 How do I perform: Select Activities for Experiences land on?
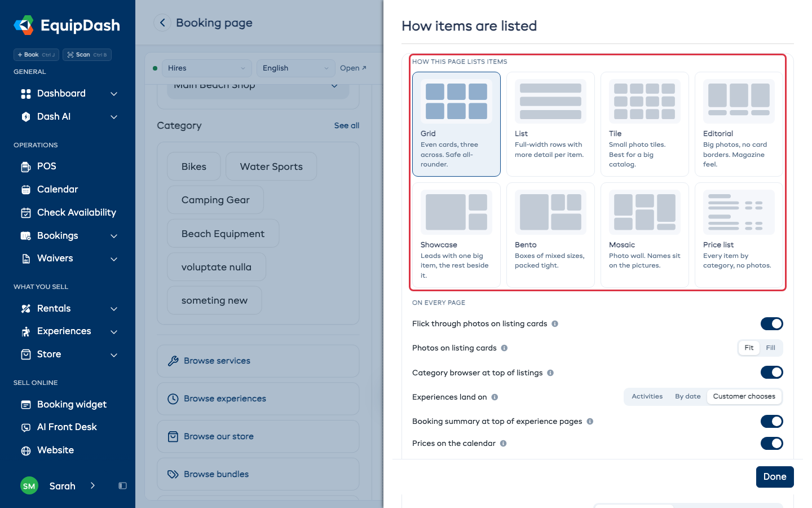[x=647, y=397]
